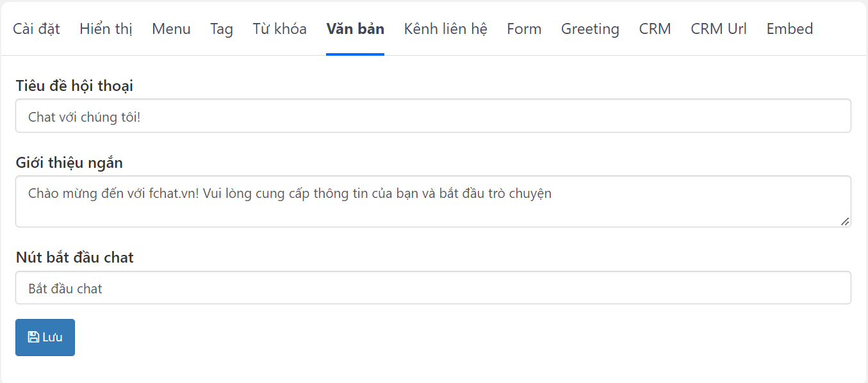Click the Giới thiệu ngắn label

click(69, 163)
